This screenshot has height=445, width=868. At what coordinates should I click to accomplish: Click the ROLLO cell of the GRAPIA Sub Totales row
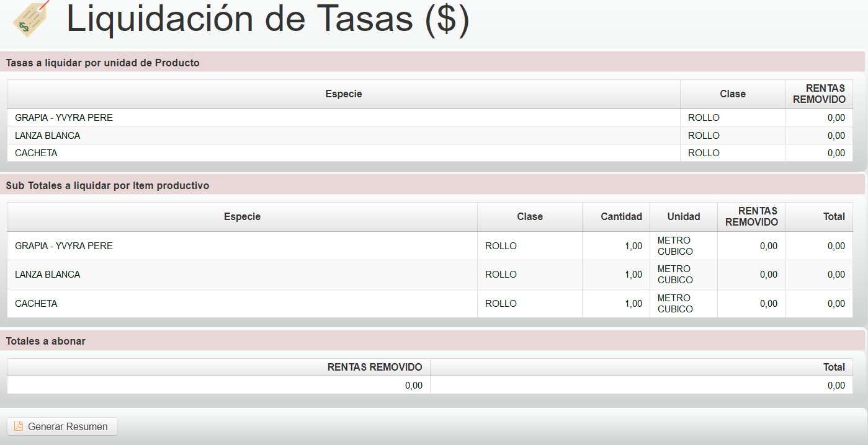click(530, 246)
